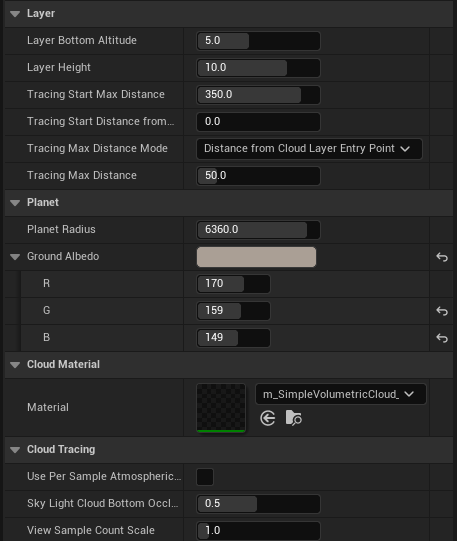Browse to Material asset in Content Browser
The image size is (457, 541).
point(294,418)
